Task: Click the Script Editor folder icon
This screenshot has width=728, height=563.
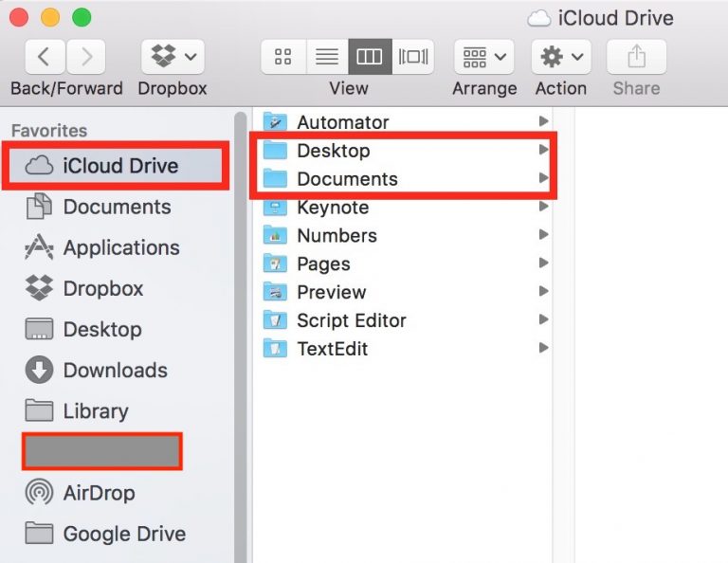Action: pyautogui.click(x=275, y=320)
